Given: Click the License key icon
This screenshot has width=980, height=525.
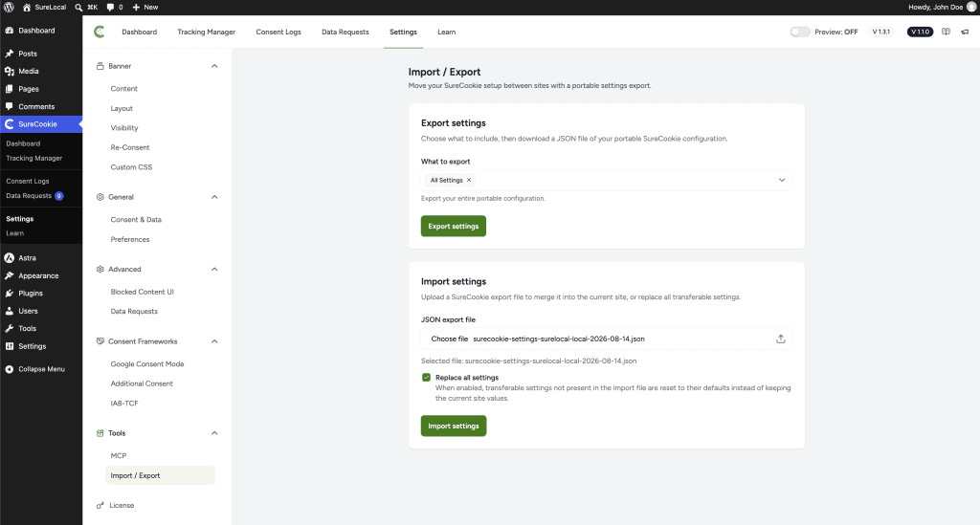Looking at the screenshot, I should point(100,506).
